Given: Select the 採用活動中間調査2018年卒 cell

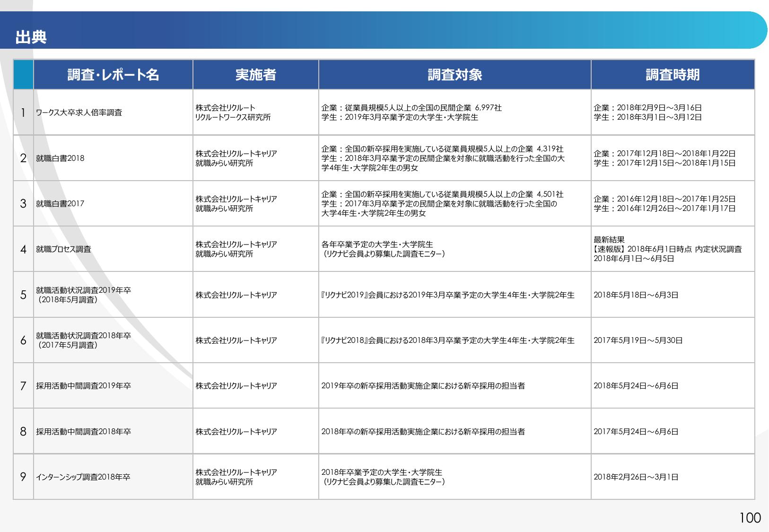Looking at the screenshot, I should pos(83,432).
